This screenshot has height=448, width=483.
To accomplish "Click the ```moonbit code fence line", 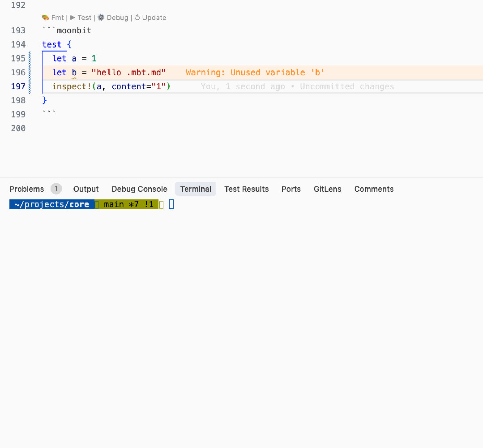I will pos(67,30).
